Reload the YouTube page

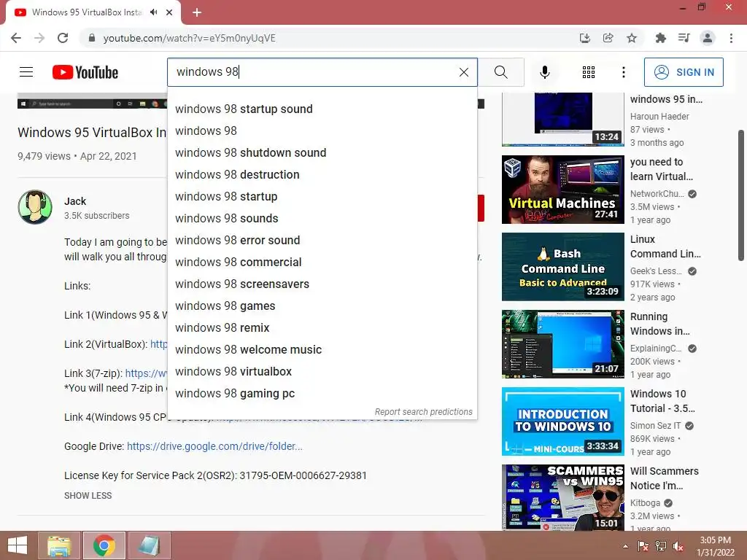click(63, 38)
